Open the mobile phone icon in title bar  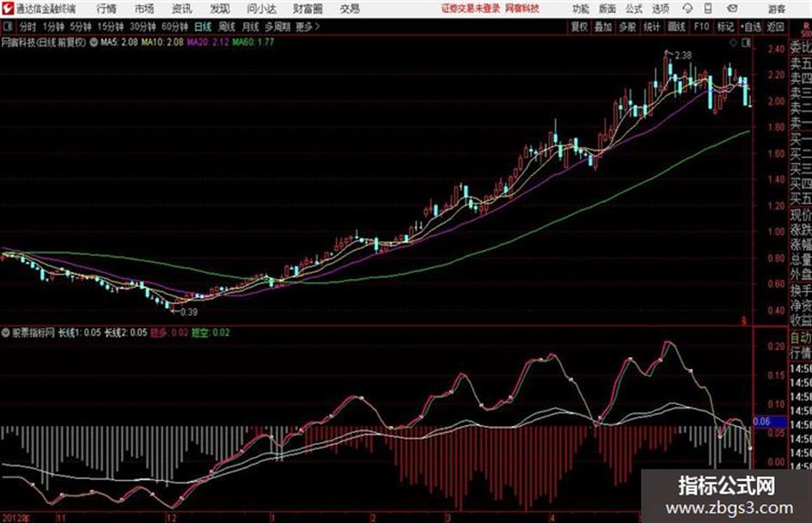click(708, 9)
